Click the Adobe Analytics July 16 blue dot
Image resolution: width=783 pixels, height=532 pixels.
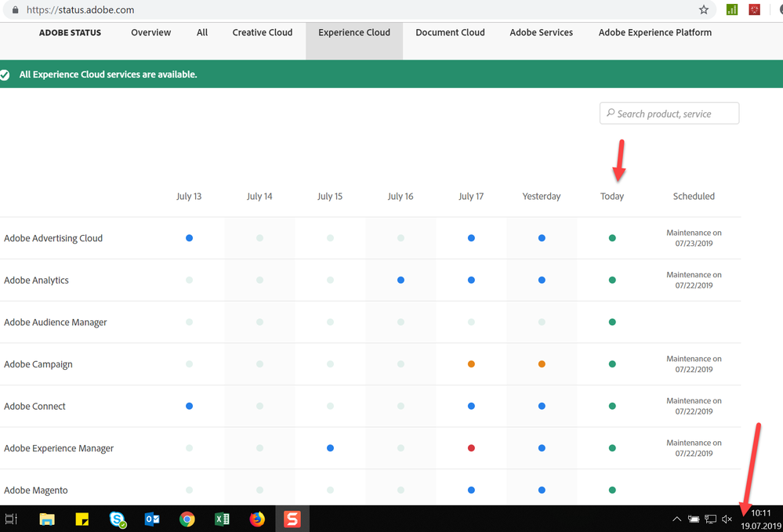point(401,280)
